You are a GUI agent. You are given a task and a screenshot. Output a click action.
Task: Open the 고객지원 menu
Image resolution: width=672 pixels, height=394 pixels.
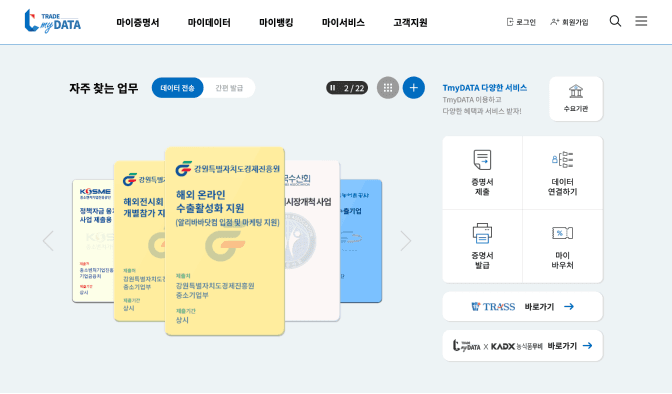coord(410,22)
